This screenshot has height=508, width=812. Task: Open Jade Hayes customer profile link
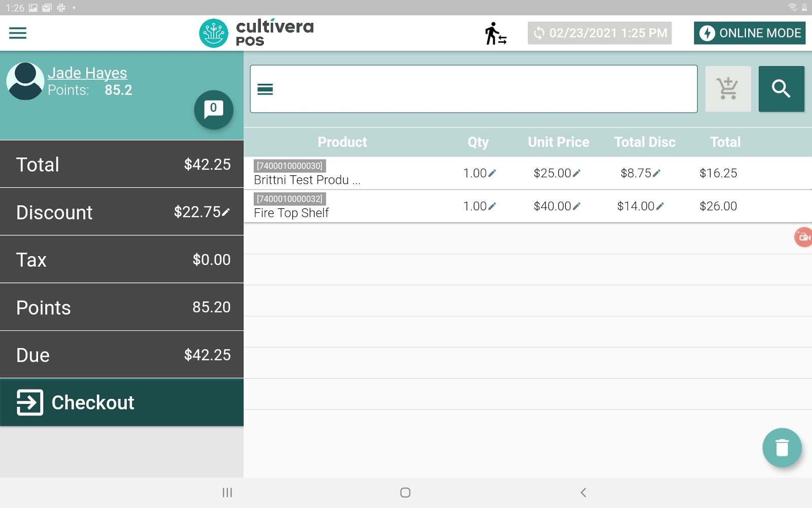(x=87, y=73)
